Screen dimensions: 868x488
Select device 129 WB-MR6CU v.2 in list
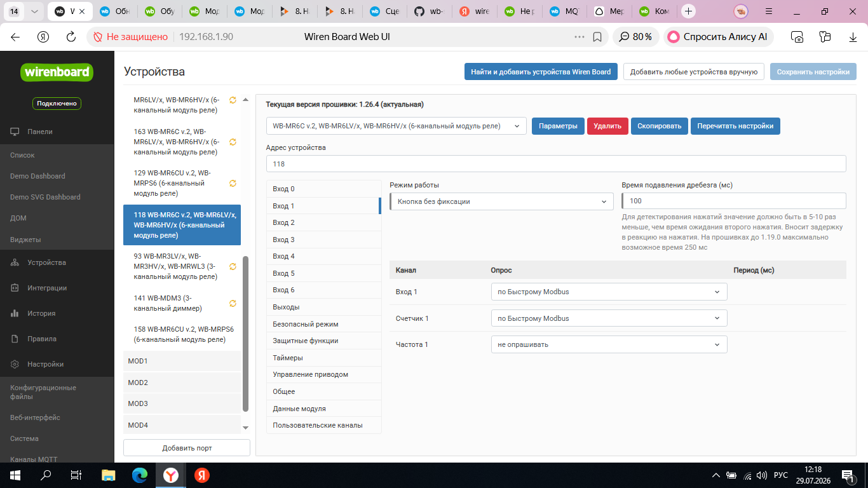pyautogui.click(x=182, y=183)
